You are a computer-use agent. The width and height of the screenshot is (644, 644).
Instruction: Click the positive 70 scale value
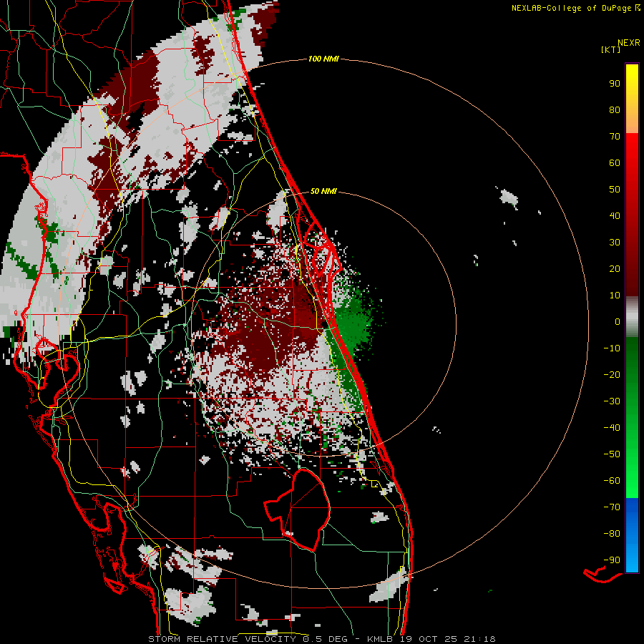pos(615,137)
